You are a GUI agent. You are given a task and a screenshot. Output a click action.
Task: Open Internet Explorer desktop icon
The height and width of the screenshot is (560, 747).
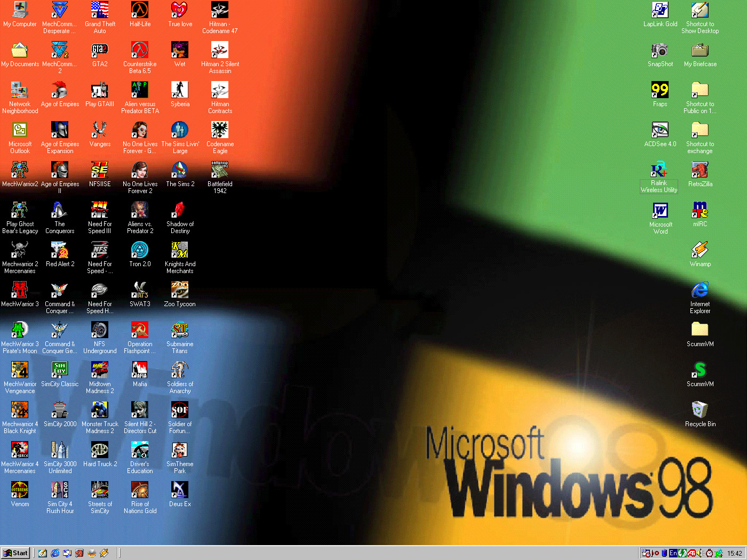click(700, 298)
